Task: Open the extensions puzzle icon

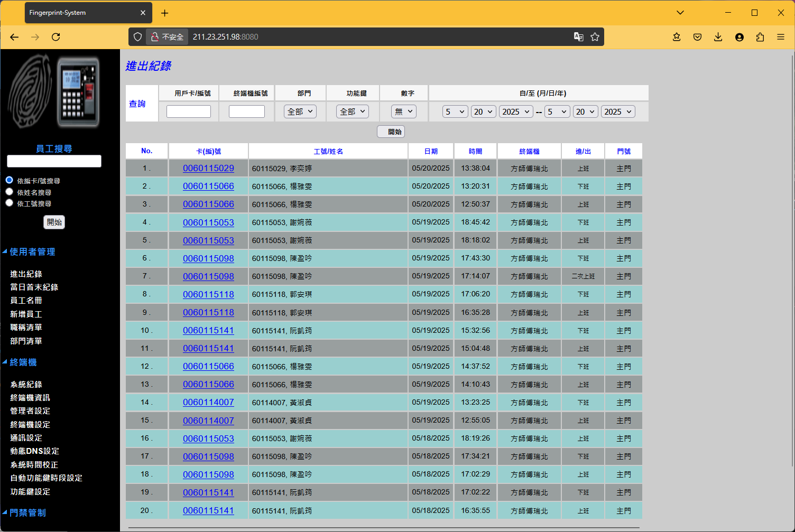Action: 760,37
